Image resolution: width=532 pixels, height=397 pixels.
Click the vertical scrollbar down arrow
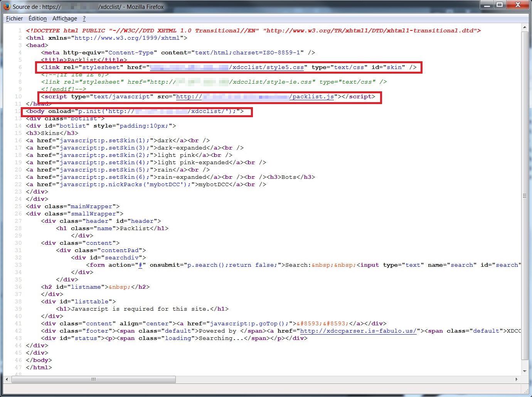point(525,371)
